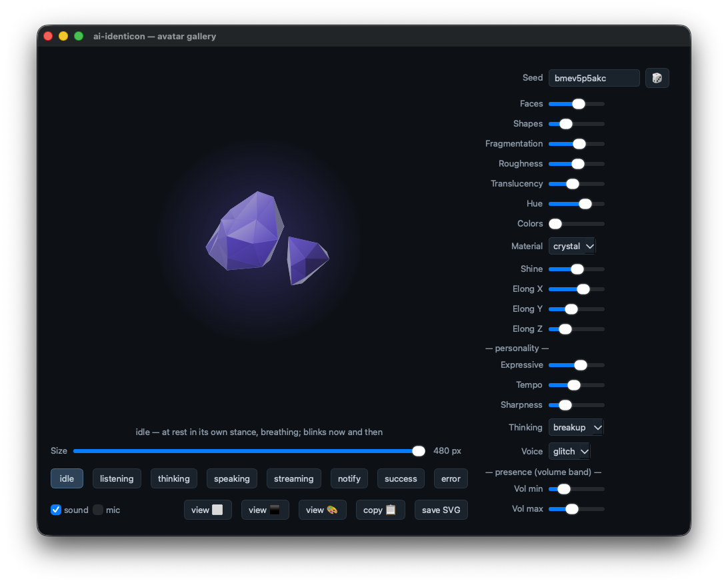Adjust the Elong Y slider

[x=576, y=309]
